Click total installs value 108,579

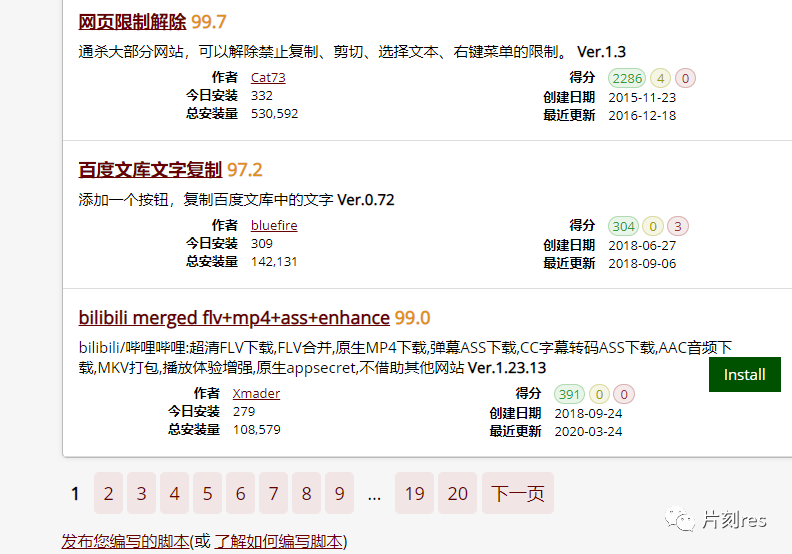[257, 430]
